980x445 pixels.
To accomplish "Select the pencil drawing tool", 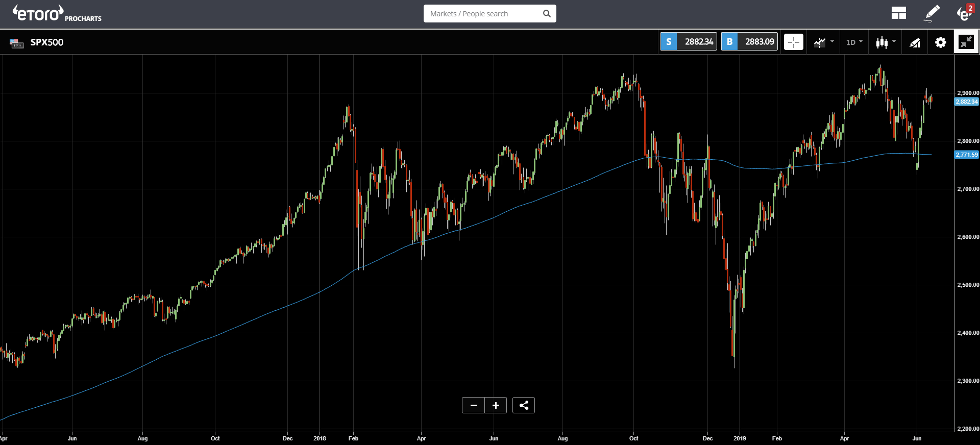I will click(932, 13).
